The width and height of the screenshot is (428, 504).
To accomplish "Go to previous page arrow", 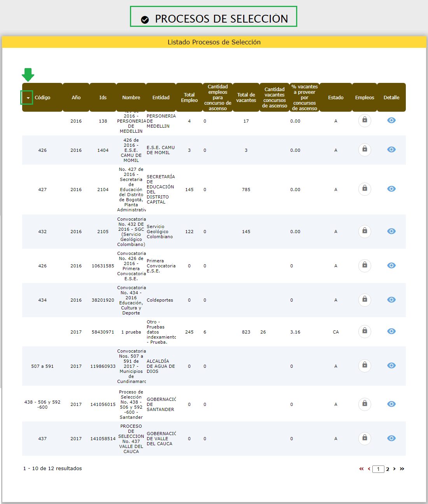I will 369,469.
